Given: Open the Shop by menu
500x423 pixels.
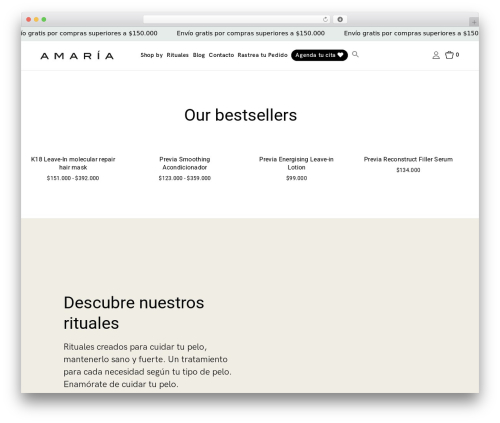Looking at the screenshot, I should [x=152, y=55].
